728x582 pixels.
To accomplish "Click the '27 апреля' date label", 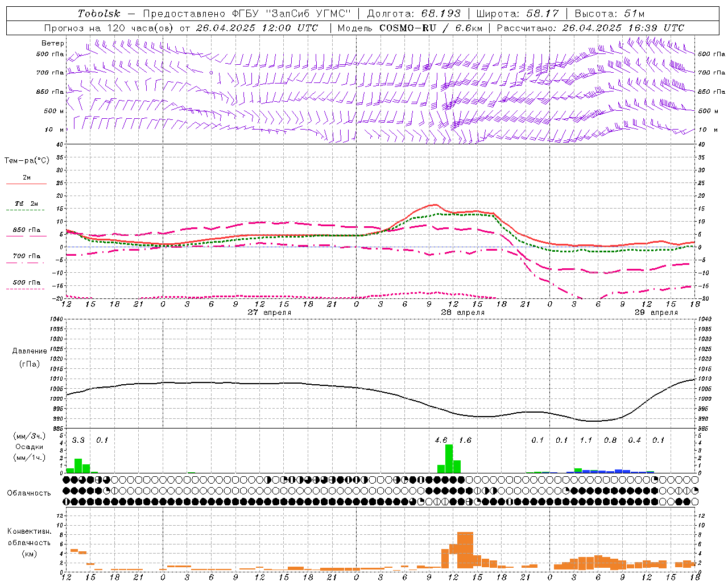I will coord(270,313).
